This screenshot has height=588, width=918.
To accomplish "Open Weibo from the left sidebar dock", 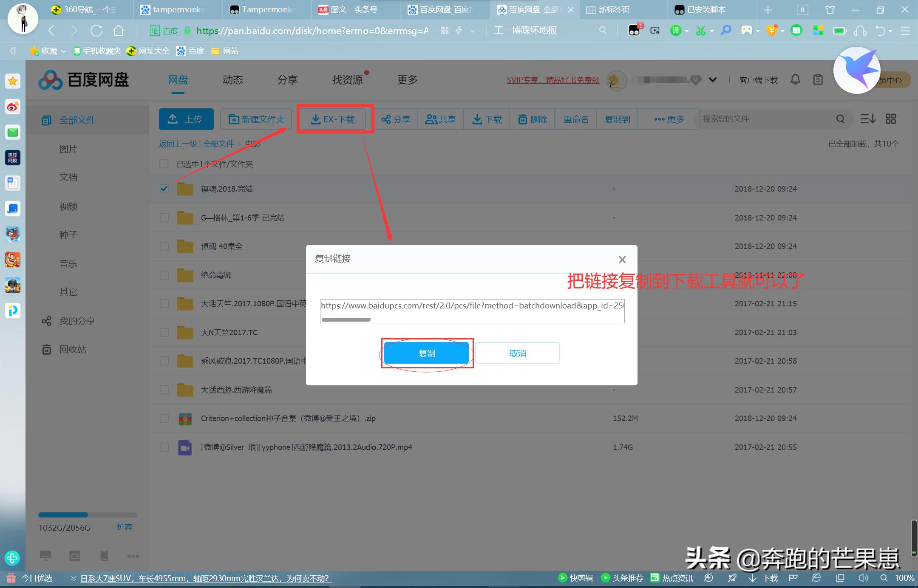I will click(x=12, y=107).
